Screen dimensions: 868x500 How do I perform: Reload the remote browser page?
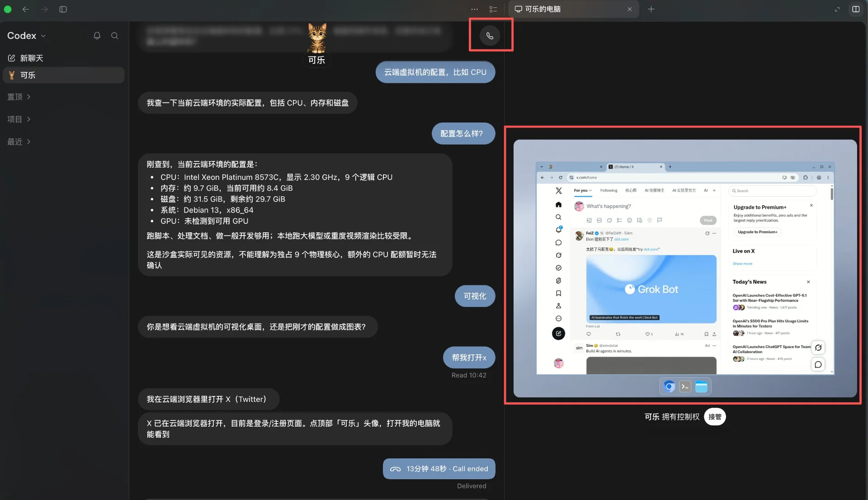click(561, 178)
